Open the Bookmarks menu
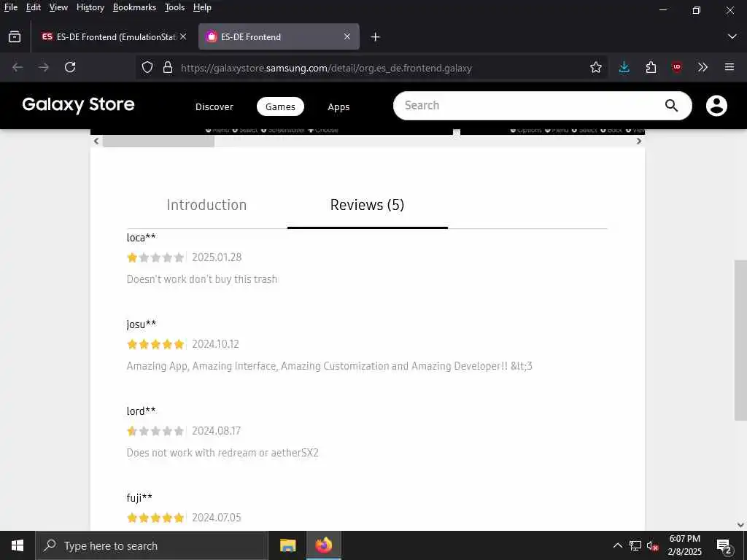The width and height of the screenshot is (747, 560). [134, 7]
